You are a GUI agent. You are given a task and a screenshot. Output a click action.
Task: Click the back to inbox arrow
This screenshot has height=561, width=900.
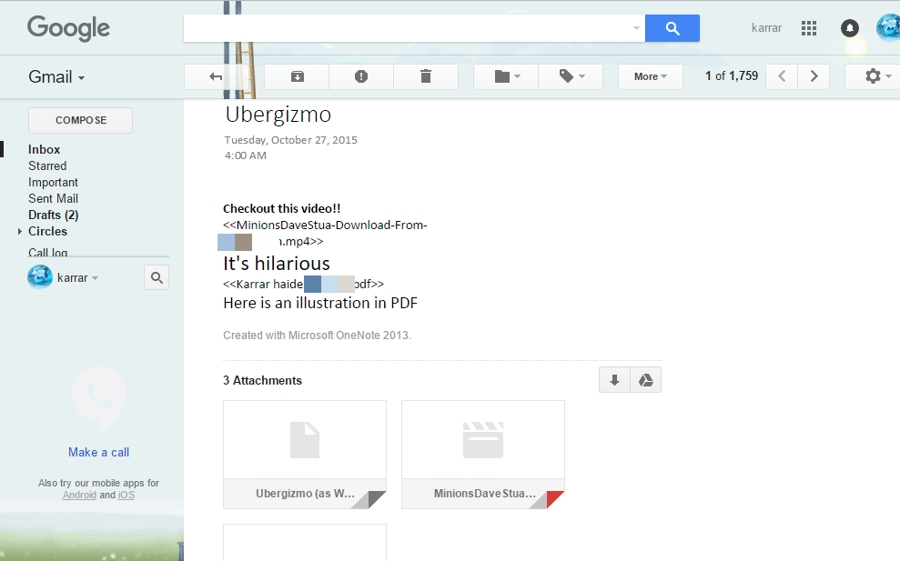tap(216, 76)
